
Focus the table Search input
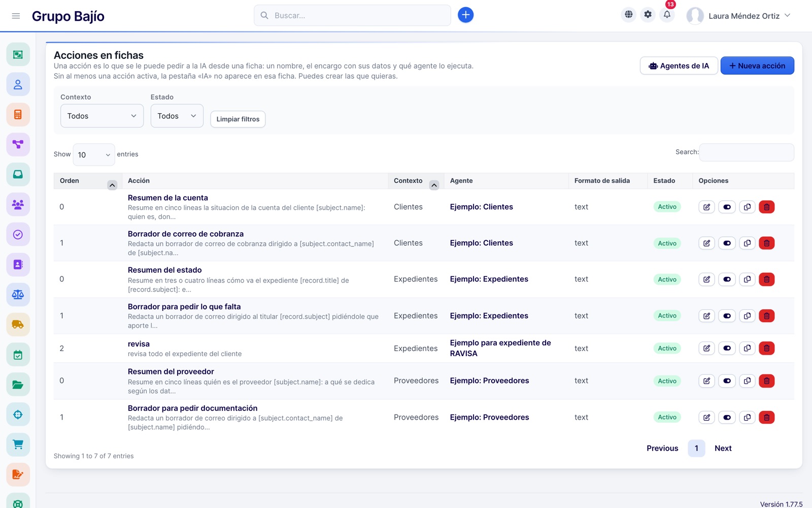pos(747,152)
